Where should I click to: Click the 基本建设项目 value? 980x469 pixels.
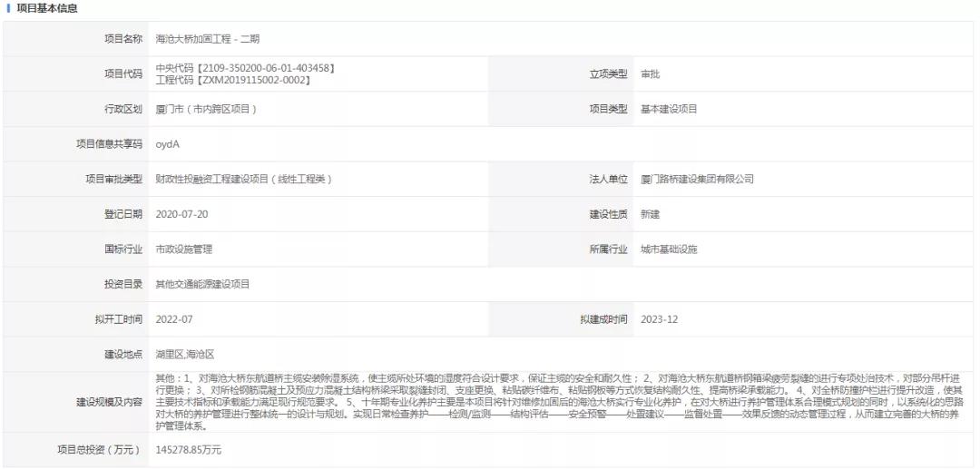pos(669,109)
